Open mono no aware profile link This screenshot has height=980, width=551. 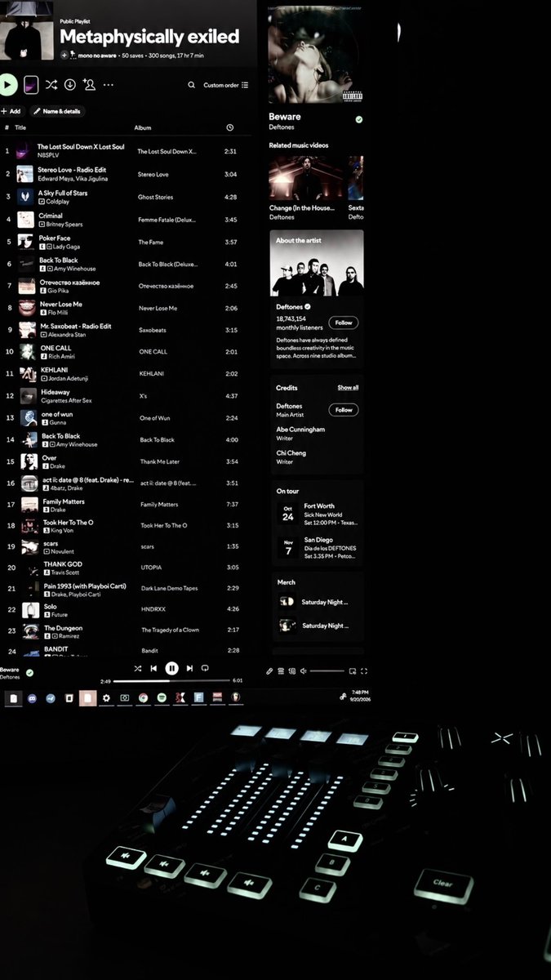coord(98,55)
